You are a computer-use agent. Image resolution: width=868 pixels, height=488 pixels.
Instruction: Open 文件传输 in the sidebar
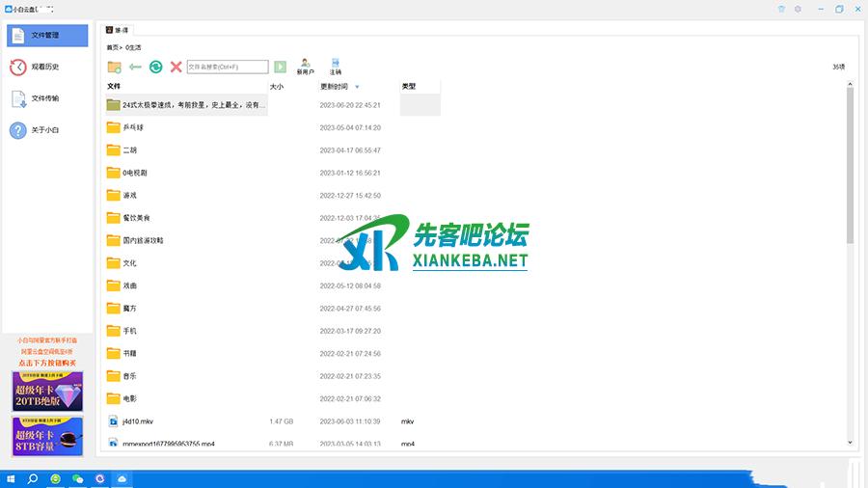pos(47,98)
